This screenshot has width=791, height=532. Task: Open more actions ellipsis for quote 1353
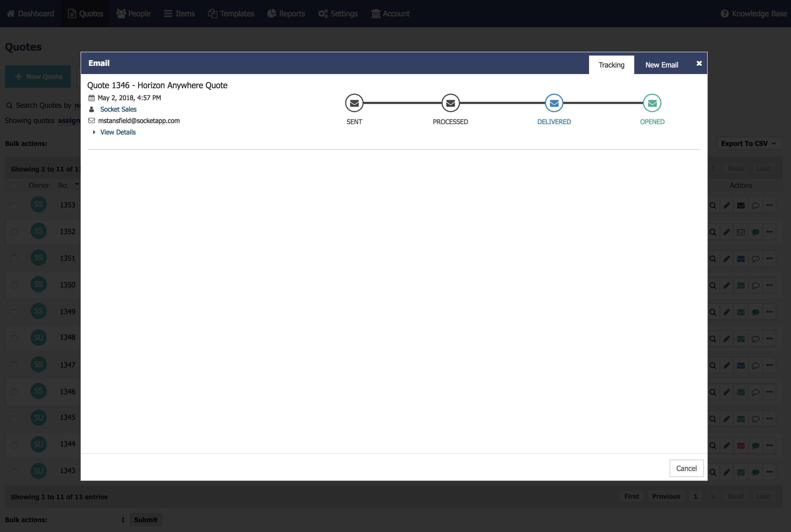click(x=769, y=205)
